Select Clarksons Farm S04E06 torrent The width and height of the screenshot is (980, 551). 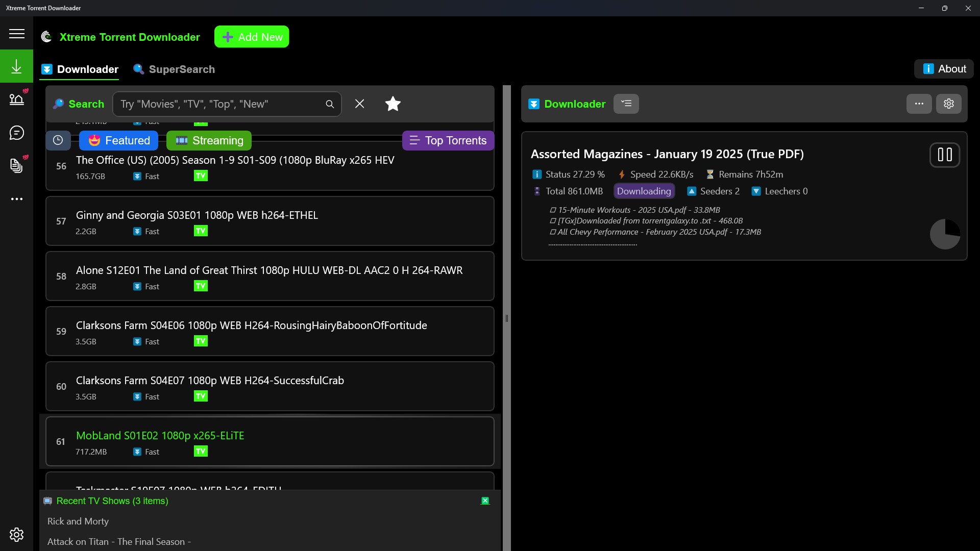[x=270, y=331]
